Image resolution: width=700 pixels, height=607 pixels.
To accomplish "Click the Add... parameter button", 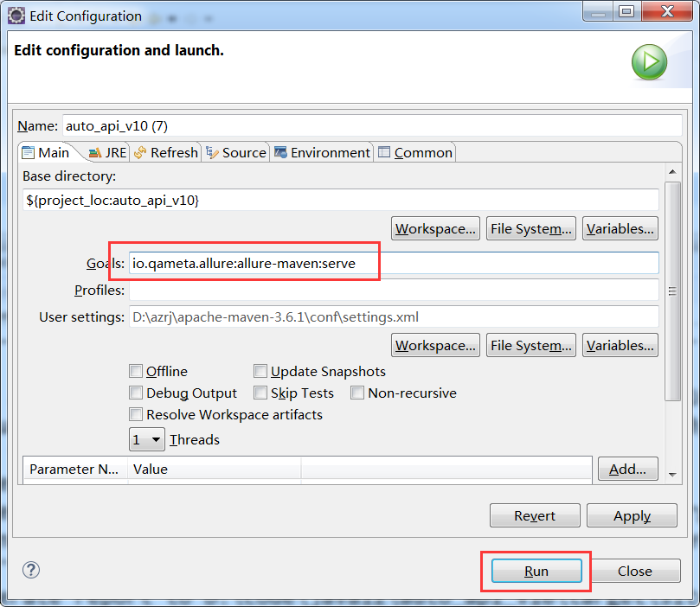I will pos(627,469).
